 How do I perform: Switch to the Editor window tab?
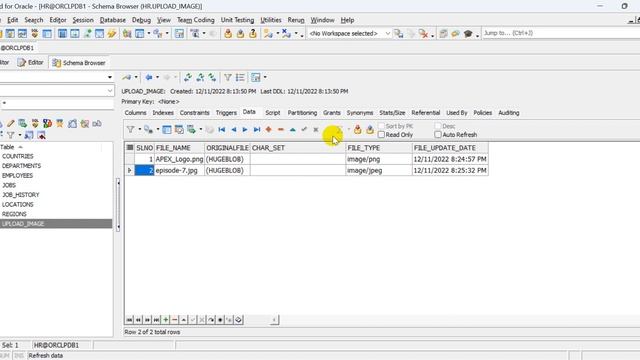click(x=31, y=62)
